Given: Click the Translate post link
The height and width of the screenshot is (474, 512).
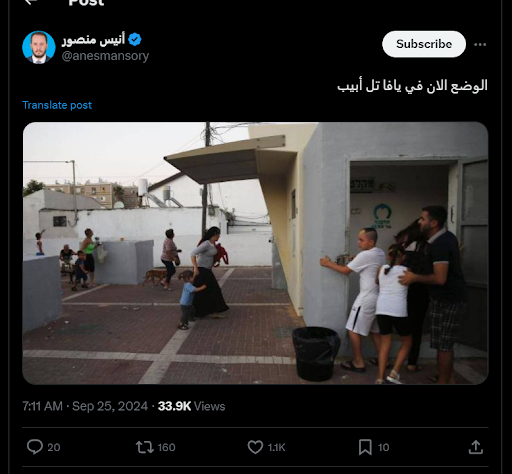Looking at the screenshot, I should tap(57, 105).
